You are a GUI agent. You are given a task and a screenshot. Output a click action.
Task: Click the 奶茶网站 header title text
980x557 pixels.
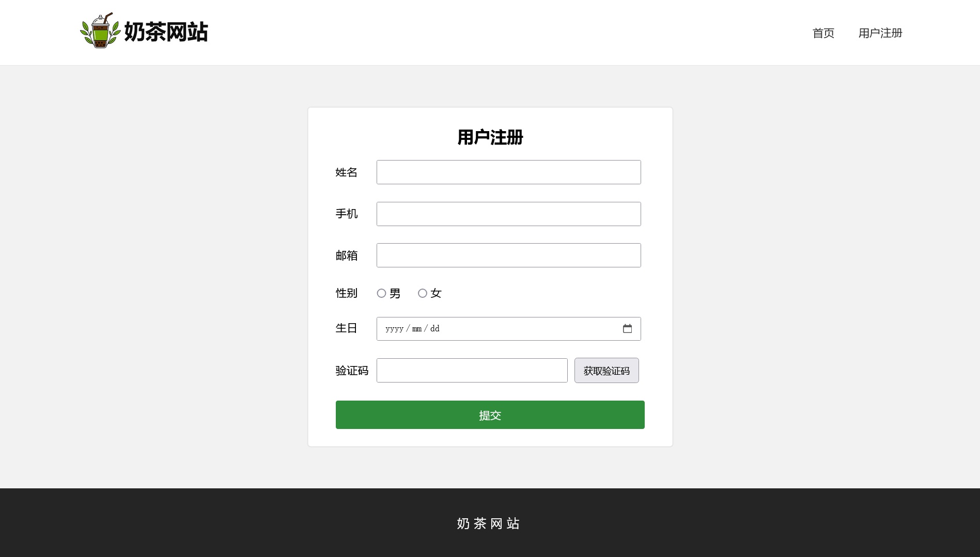(166, 32)
